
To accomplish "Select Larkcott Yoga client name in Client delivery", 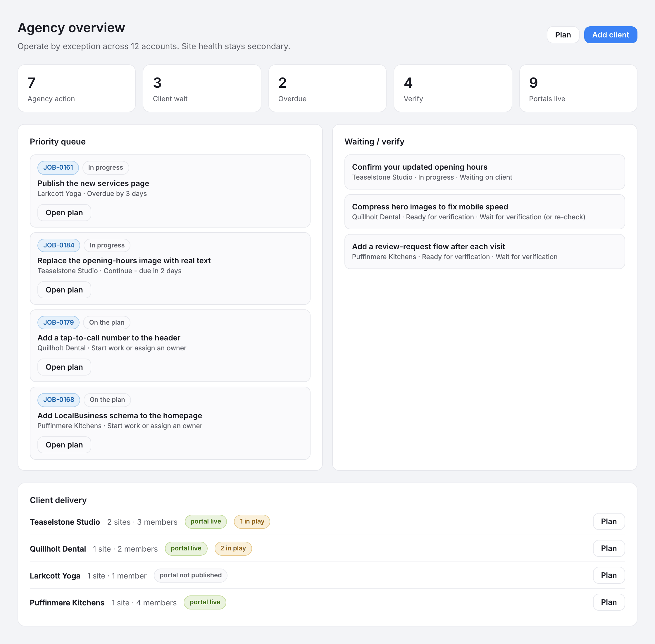I will (x=55, y=576).
